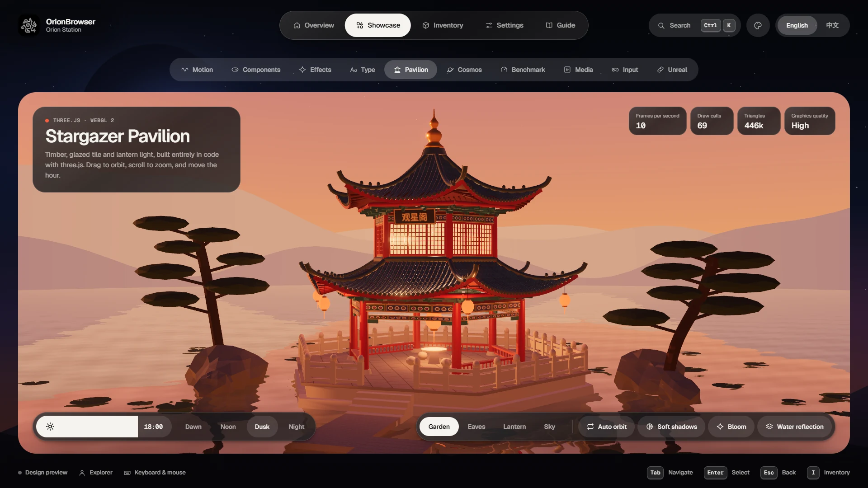Toggle Auto orbit camera mode

click(x=607, y=427)
